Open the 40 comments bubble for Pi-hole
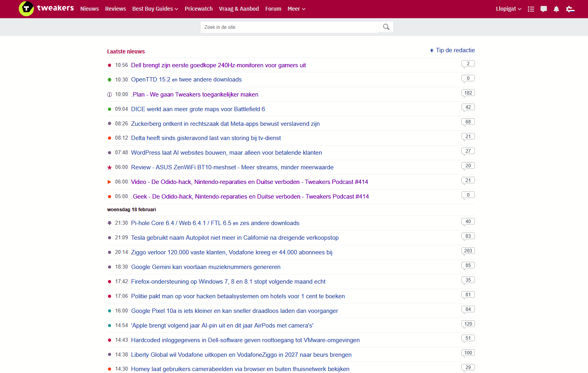The width and height of the screenshot is (588, 373). click(x=468, y=222)
